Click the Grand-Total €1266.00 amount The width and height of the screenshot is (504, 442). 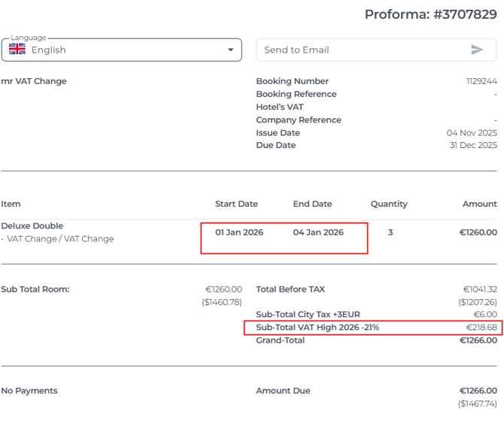(x=478, y=341)
